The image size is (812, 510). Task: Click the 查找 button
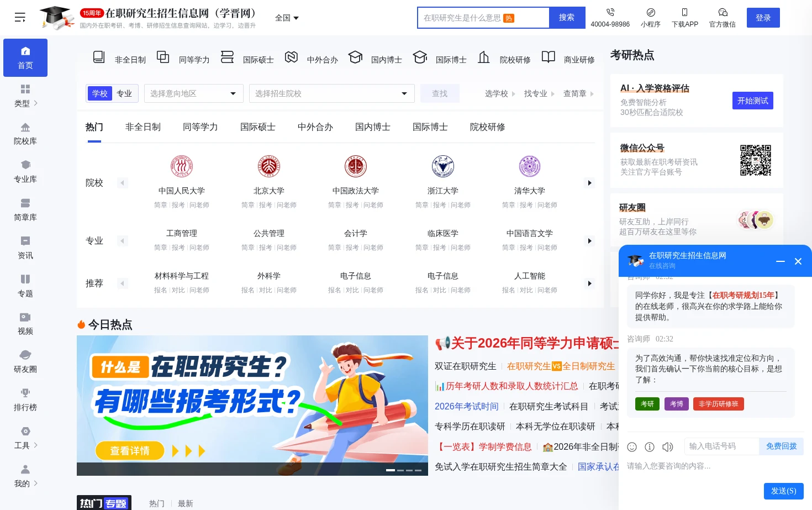tap(440, 93)
